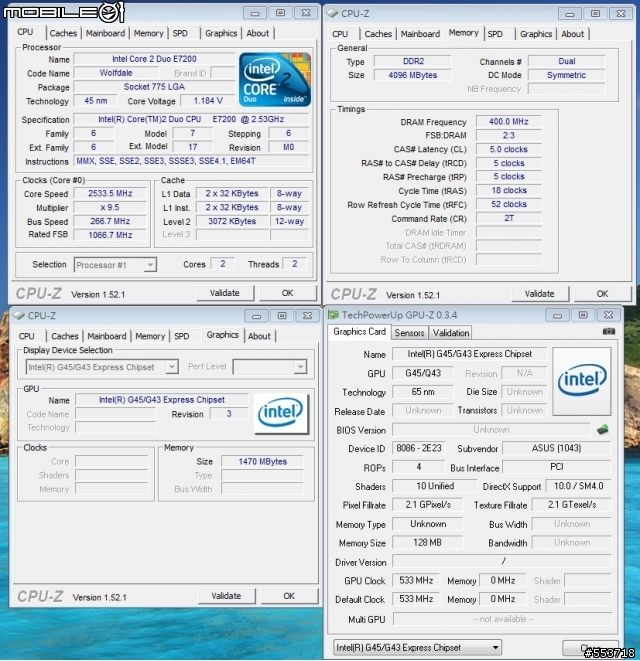Viewport: 640px width, 661px height.
Task: Click the CPU-Z title icon in Memory window
Action: [333, 13]
